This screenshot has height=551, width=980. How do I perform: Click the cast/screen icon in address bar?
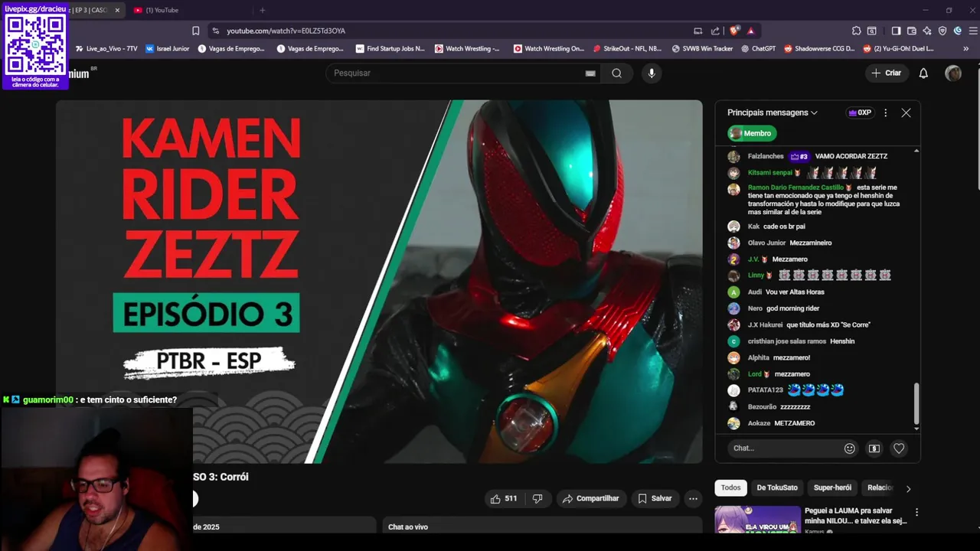[x=697, y=31]
